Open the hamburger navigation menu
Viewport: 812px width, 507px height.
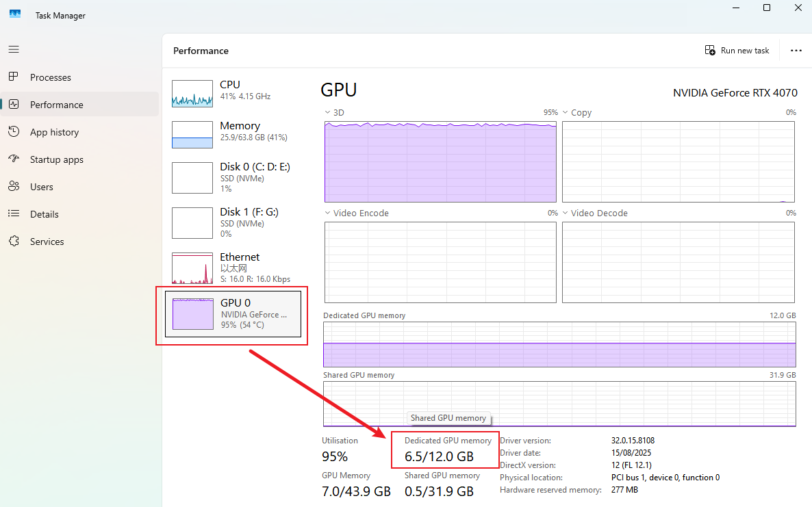(14, 49)
